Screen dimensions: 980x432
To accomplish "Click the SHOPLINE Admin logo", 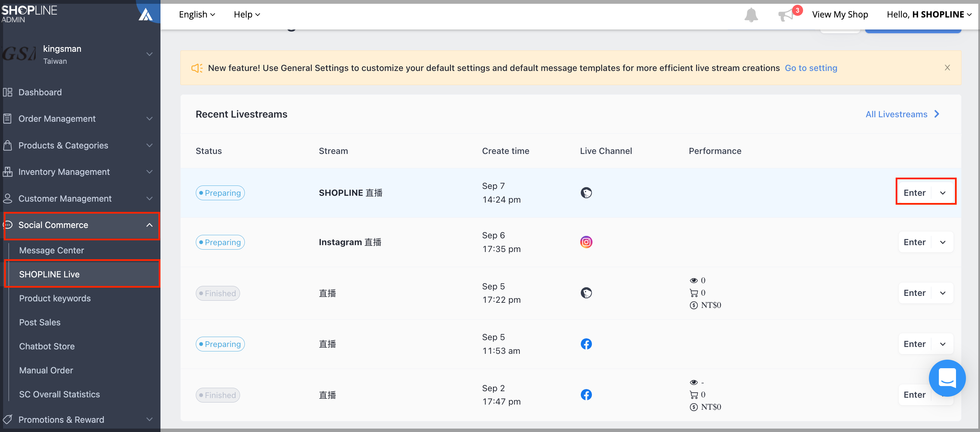I will point(29,14).
